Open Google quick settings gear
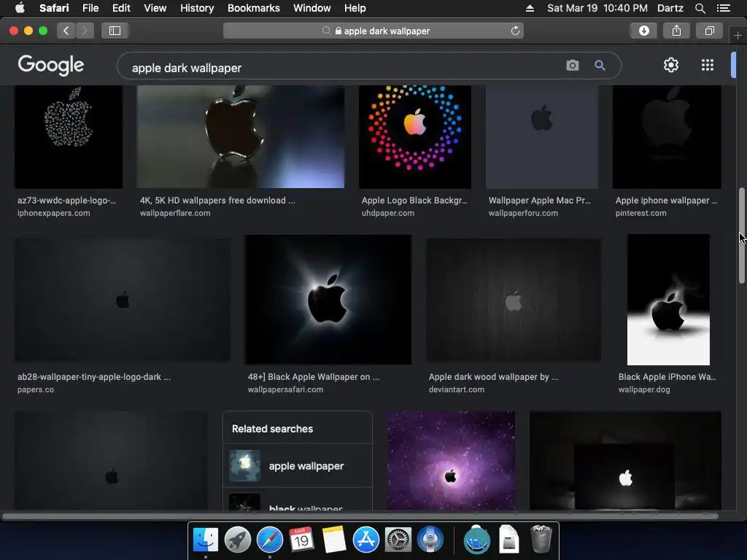The height and width of the screenshot is (560, 747). pos(671,65)
